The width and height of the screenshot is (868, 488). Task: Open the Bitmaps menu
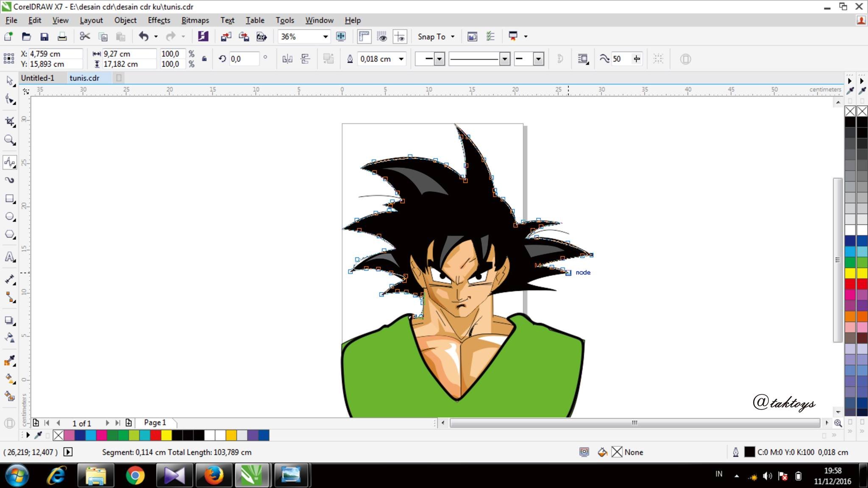coord(195,20)
